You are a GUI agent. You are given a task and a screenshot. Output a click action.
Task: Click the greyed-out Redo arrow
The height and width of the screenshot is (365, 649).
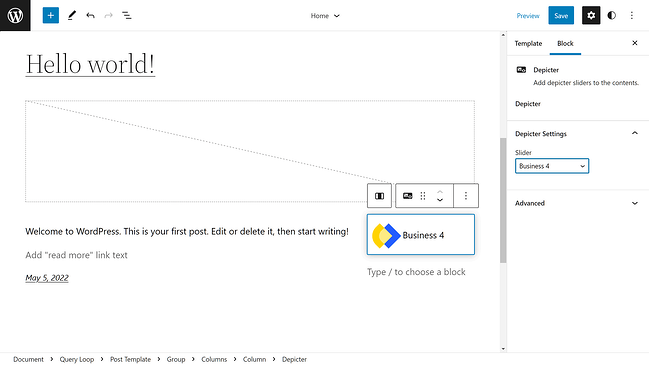tap(108, 16)
